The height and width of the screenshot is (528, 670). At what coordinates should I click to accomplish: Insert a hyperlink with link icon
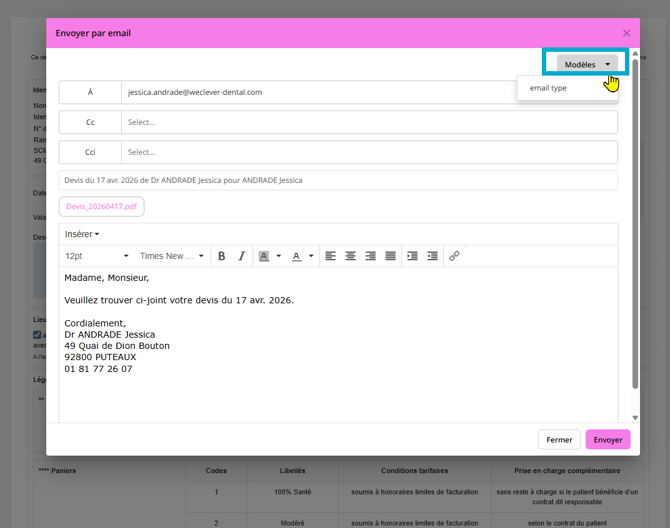coord(454,256)
